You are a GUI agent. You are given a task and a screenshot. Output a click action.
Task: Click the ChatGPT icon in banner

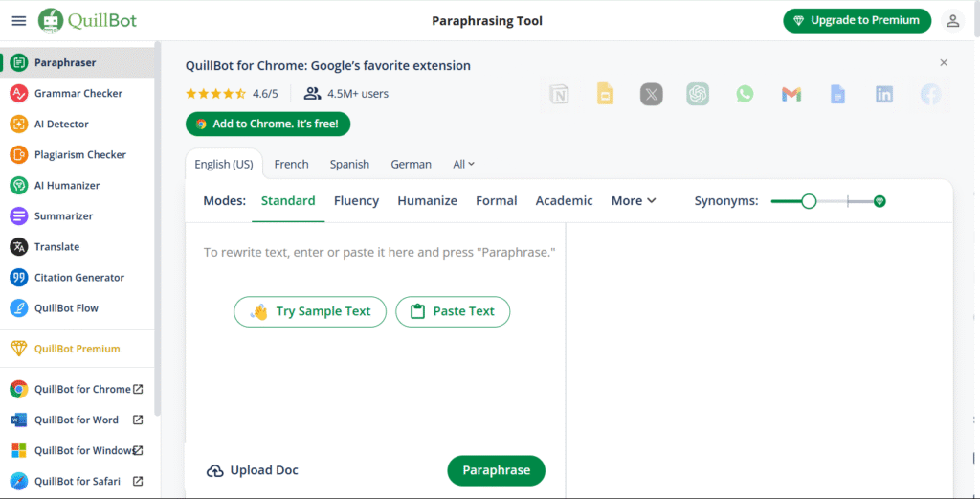point(698,95)
